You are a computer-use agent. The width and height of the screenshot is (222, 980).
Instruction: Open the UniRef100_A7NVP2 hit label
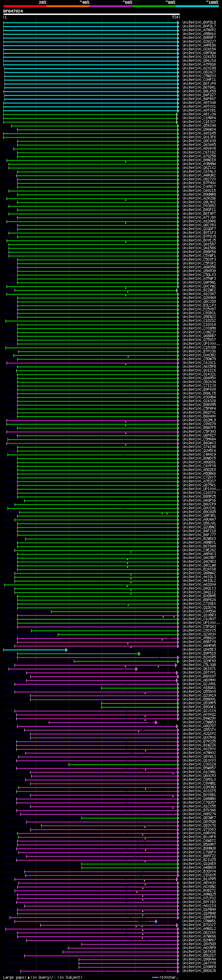(x=199, y=30)
